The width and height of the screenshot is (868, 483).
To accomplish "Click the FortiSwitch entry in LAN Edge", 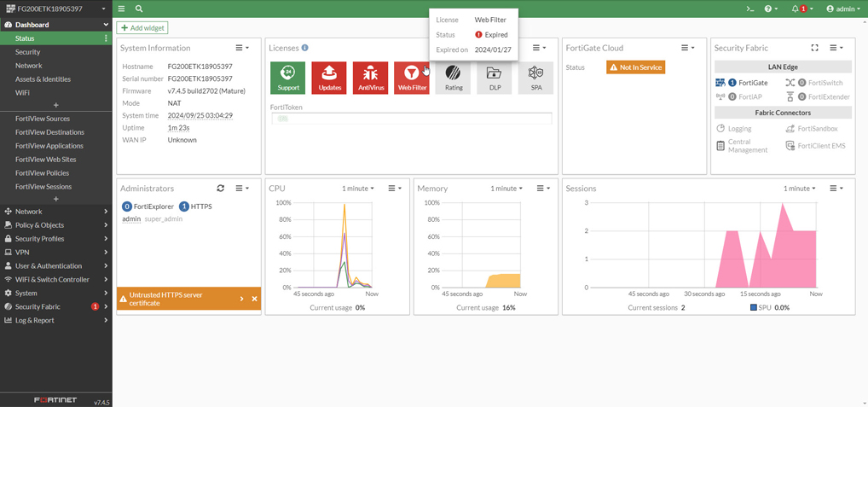I will [813, 83].
